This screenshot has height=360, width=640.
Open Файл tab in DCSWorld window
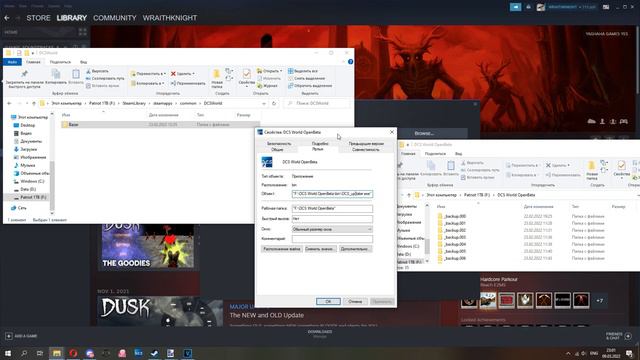point(12,62)
